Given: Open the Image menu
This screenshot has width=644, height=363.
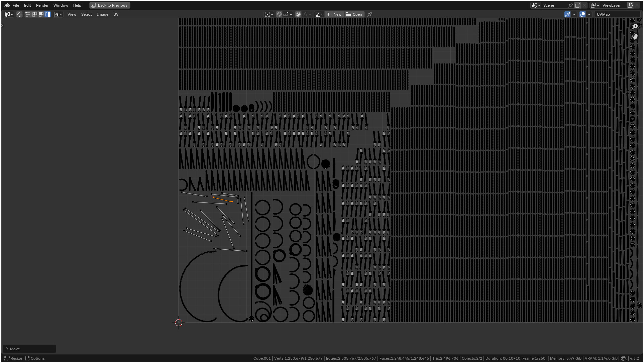Looking at the screenshot, I should pos(102,14).
